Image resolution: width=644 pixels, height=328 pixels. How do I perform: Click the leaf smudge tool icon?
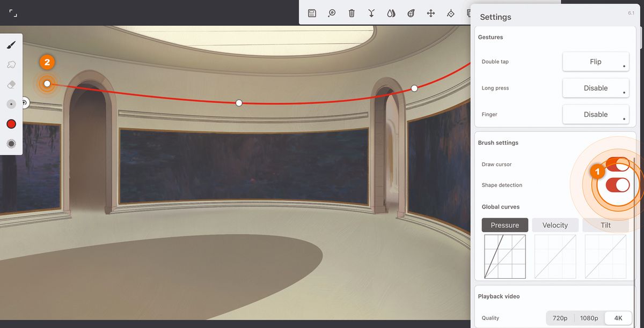click(411, 13)
